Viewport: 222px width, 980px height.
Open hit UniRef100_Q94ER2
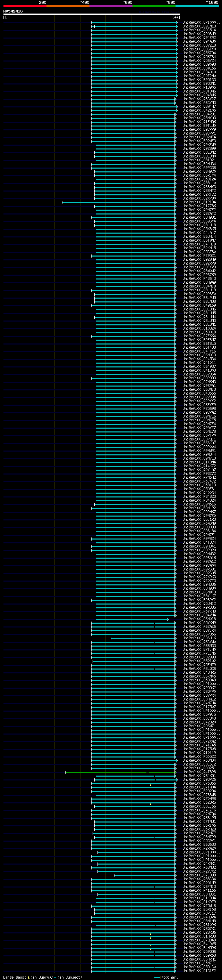(199, 38)
